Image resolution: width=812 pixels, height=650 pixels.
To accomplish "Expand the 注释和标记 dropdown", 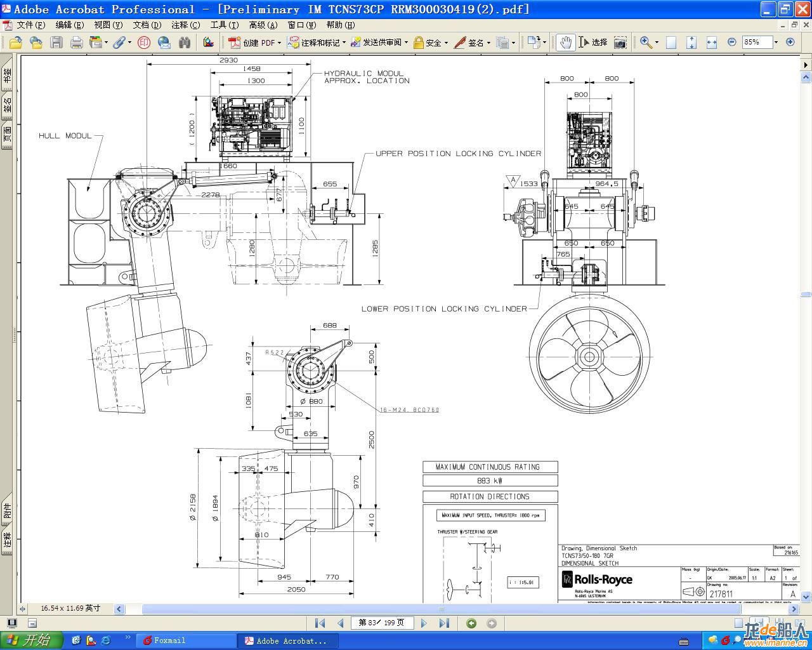I will (344, 43).
